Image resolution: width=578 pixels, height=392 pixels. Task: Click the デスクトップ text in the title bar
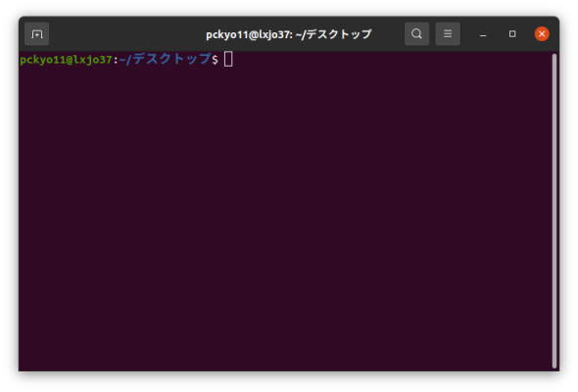(x=339, y=34)
